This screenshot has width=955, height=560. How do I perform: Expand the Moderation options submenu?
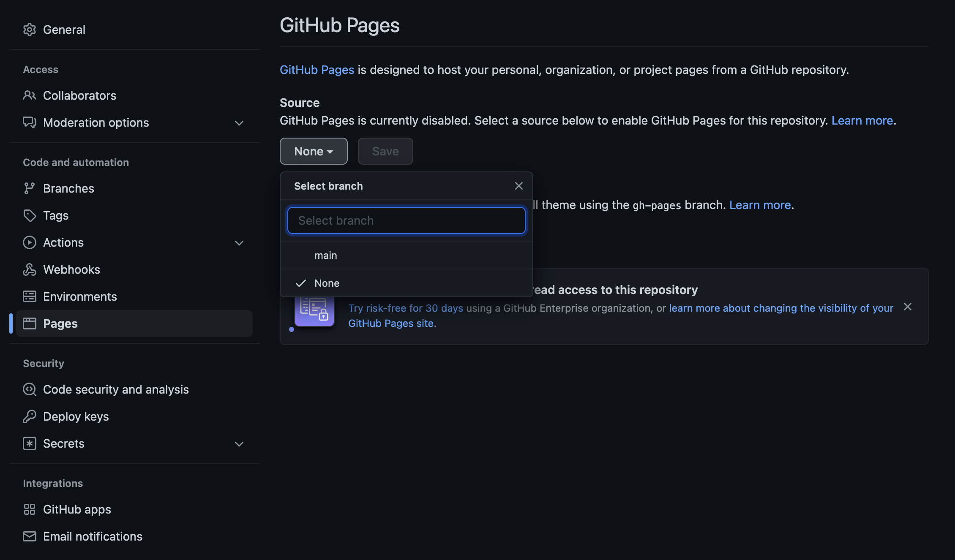[239, 123]
